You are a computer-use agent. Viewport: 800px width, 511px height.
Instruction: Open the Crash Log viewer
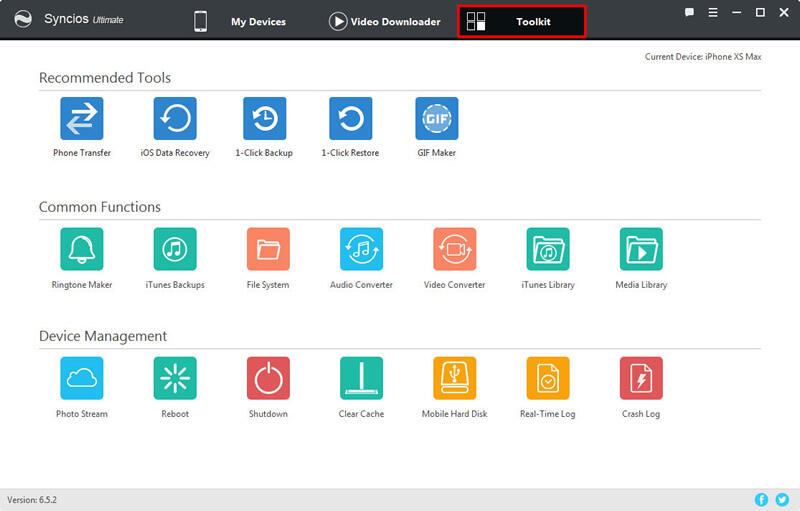point(641,378)
